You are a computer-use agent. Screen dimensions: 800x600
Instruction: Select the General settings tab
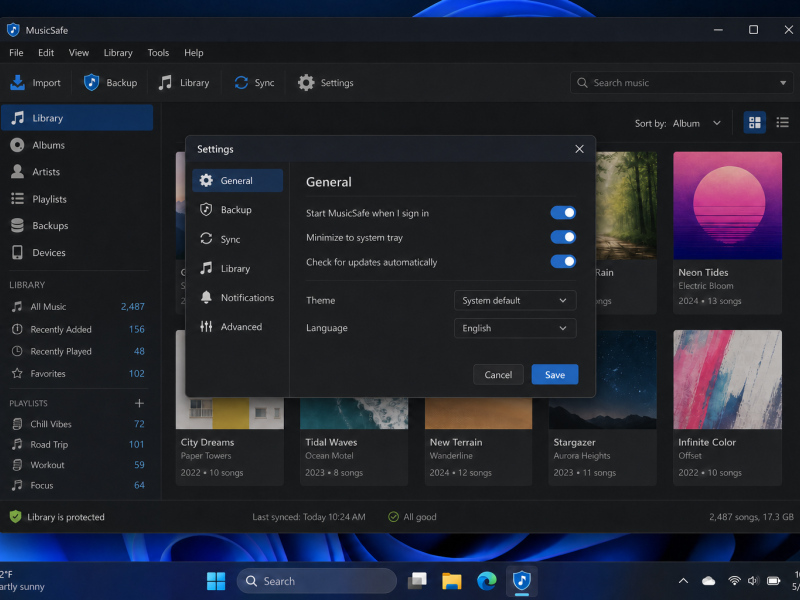pyautogui.click(x=238, y=181)
